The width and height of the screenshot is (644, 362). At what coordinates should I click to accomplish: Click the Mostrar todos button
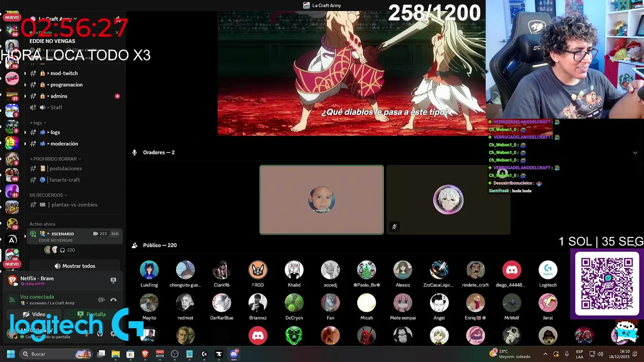74,266
